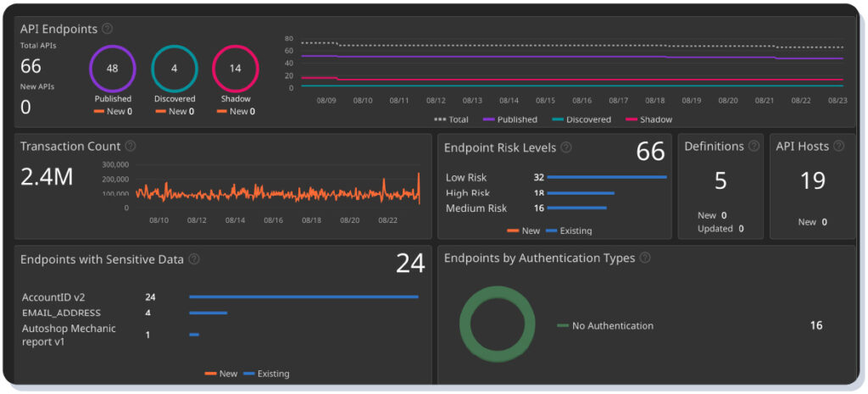The image size is (868, 394).
Task: Toggle New legend under Sensitive Data chart
Action: pyautogui.click(x=221, y=374)
